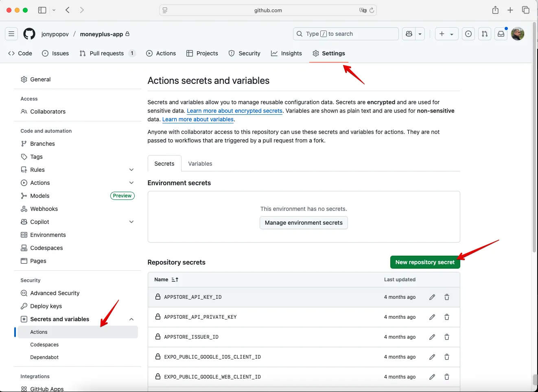This screenshot has height=392, width=538.
Task: Switch to the Pull requests repository tab
Action: point(107,53)
